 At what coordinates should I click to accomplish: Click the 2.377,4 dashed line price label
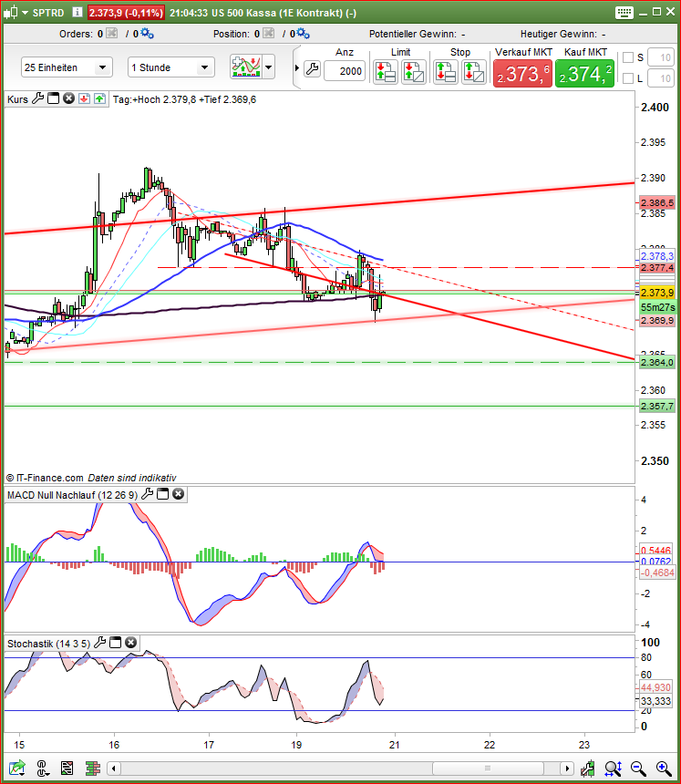coord(657,267)
